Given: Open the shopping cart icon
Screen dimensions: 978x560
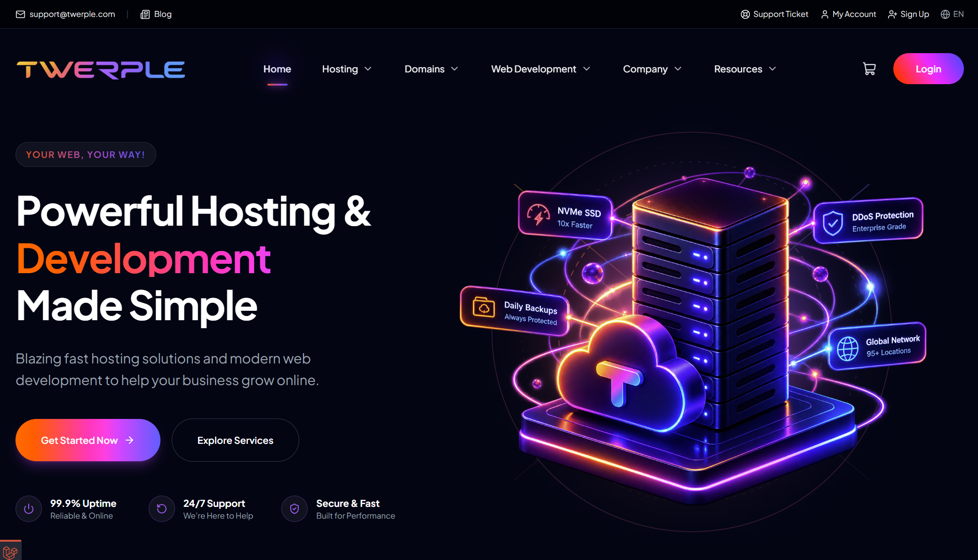Looking at the screenshot, I should click(x=869, y=69).
